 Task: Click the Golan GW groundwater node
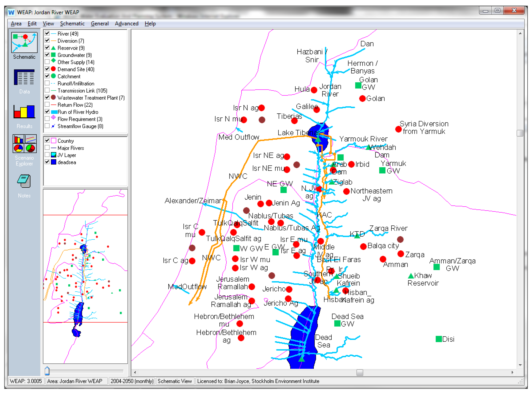pyautogui.click(x=358, y=85)
